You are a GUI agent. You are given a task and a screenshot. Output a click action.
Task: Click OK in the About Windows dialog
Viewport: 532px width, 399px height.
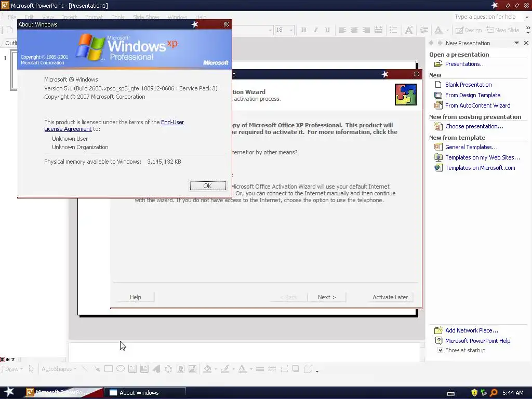click(208, 185)
